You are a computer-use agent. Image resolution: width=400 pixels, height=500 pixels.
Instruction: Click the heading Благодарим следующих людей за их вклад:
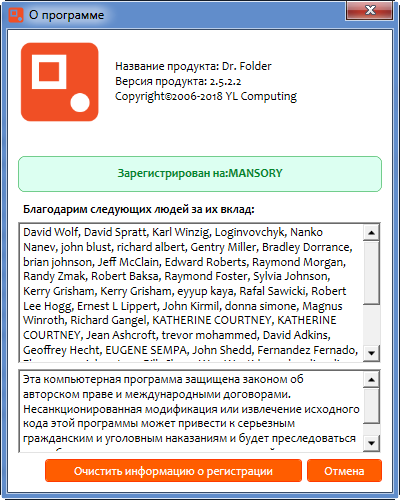point(139,209)
